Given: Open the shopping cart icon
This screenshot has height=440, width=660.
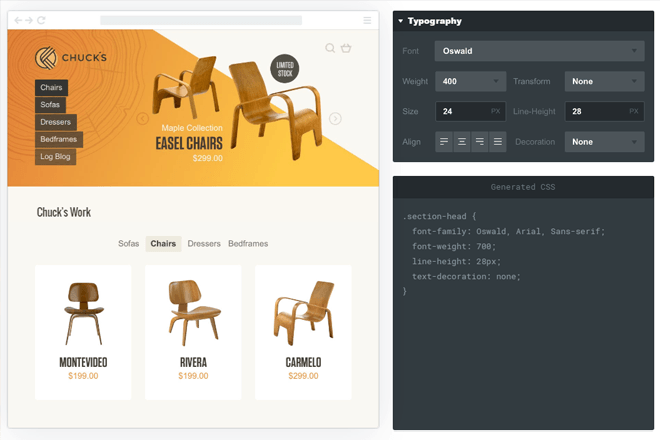Looking at the screenshot, I should point(346,48).
